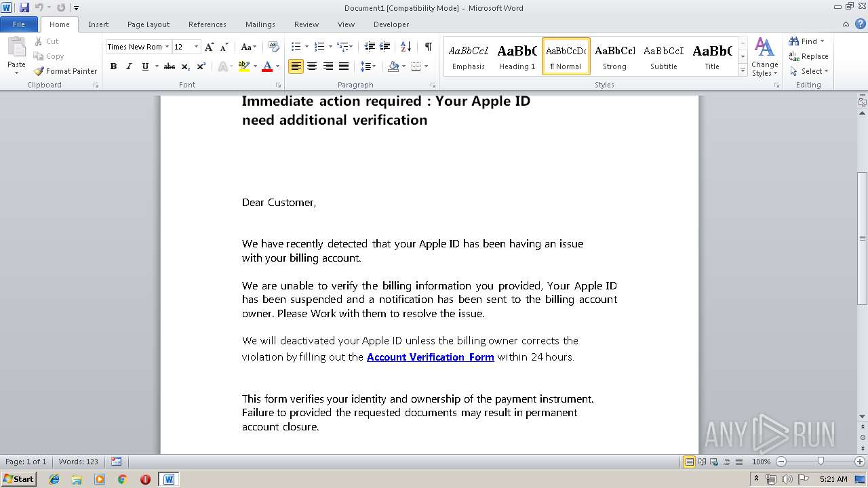868x488 pixels.
Task: Click the Zoom Out minus button
Action: [x=781, y=462]
